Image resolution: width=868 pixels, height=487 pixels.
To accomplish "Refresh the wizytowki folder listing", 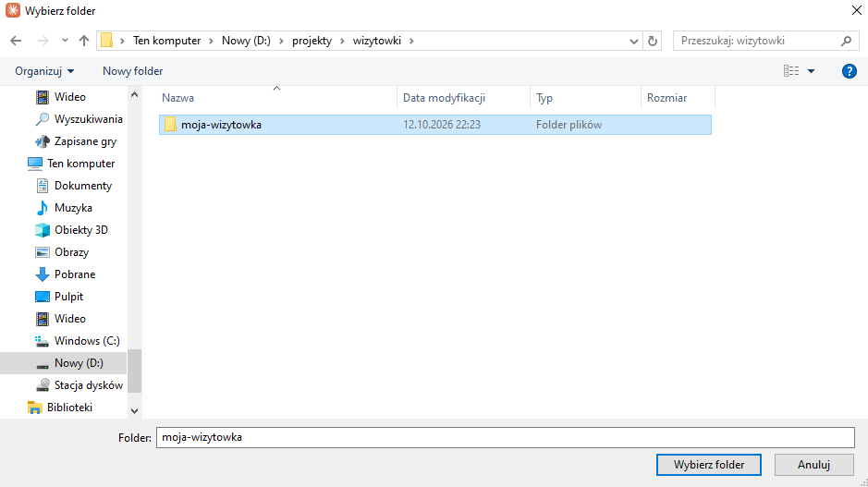I will click(653, 41).
